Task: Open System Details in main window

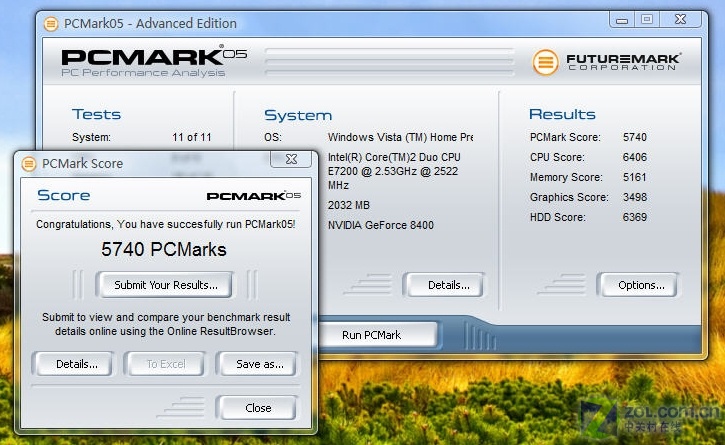Action: click(446, 285)
